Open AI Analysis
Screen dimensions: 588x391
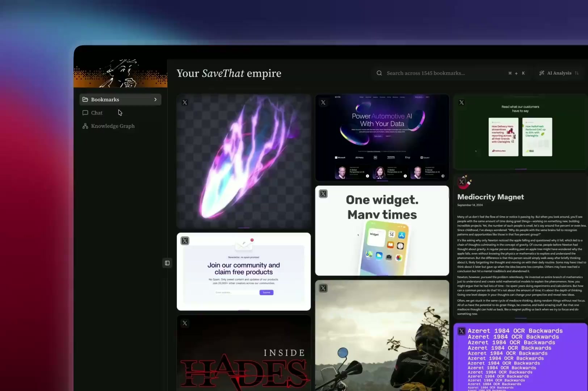(559, 73)
